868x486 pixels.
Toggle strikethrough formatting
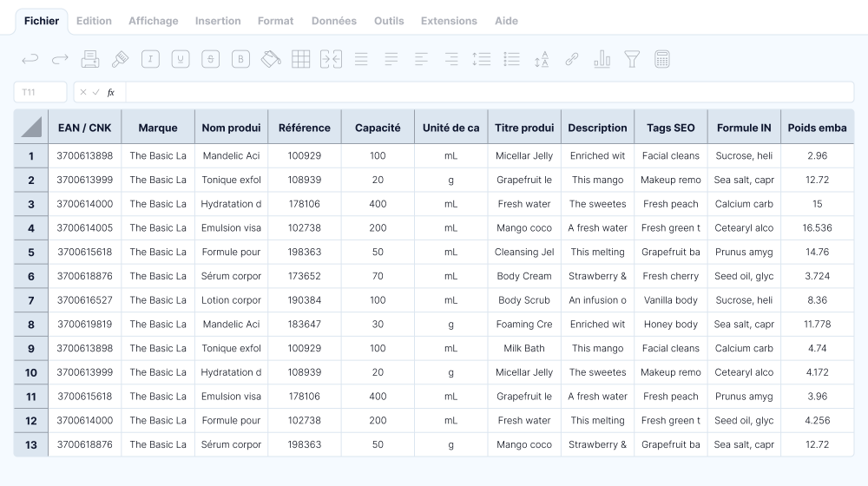[x=210, y=59]
